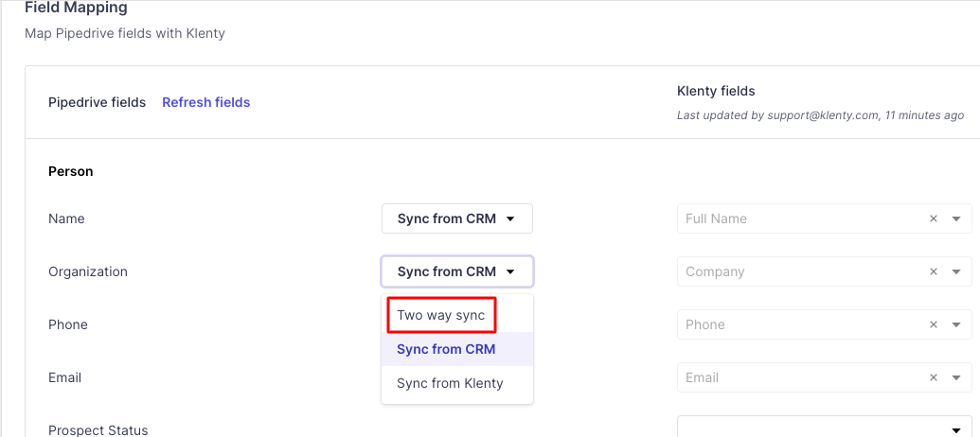Open the Name sync direction dropdown
The height and width of the screenshot is (437, 980).
[456, 218]
